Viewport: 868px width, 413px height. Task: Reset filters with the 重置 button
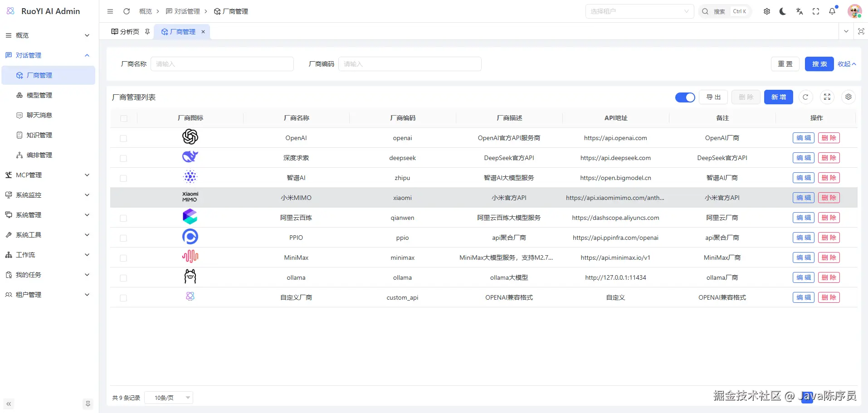tap(785, 64)
